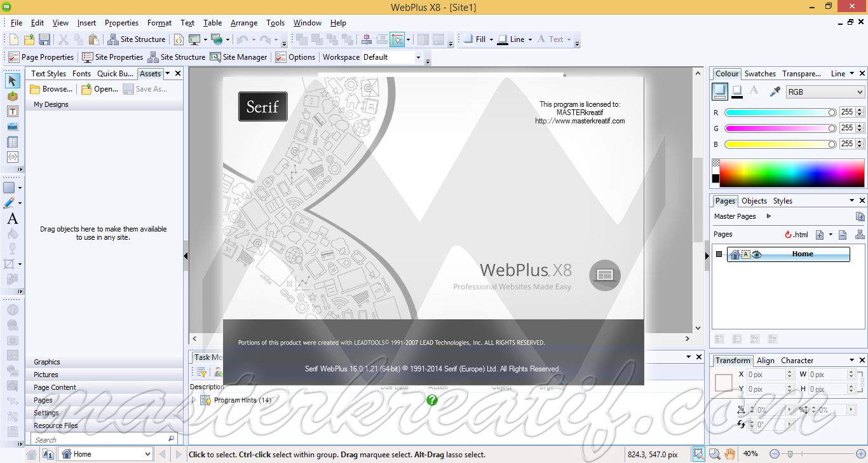
Task: Set line colour mode swatch in Colour tab
Action: click(x=737, y=92)
